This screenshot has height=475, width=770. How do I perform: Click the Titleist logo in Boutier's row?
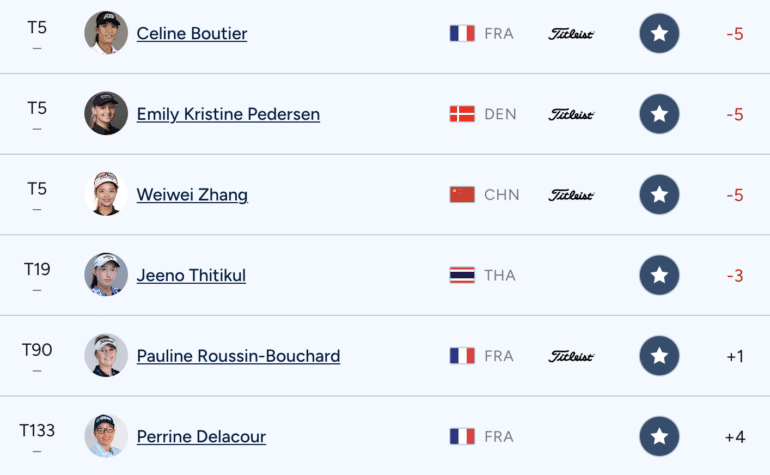point(571,34)
